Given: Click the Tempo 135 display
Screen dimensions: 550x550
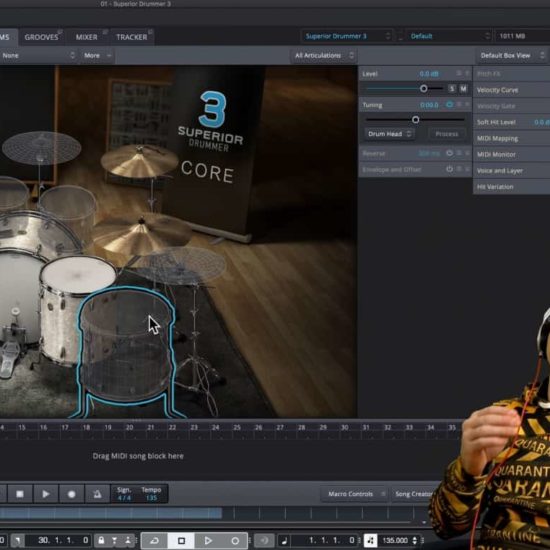Looking at the screenshot, I should coord(152,498).
